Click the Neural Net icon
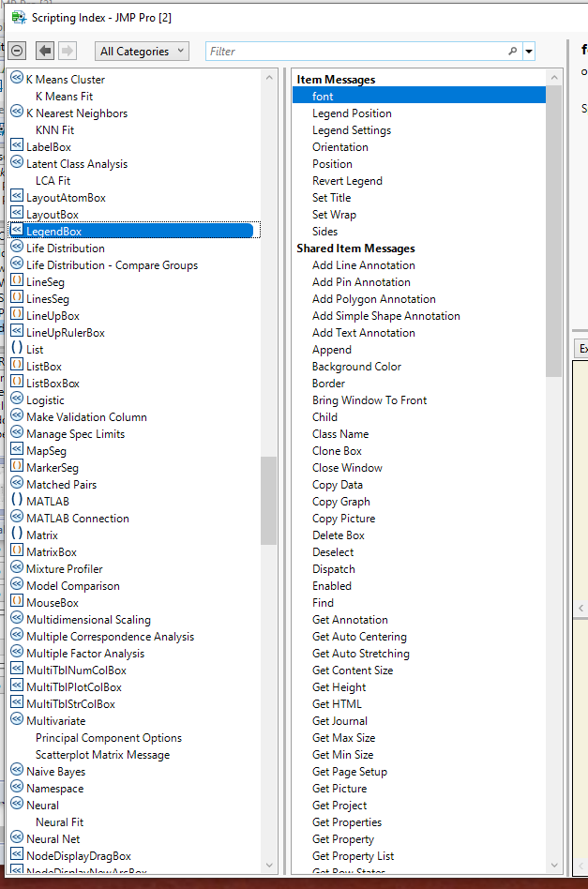Viewport: 588px width, 889px height. [x=17, y=838]
